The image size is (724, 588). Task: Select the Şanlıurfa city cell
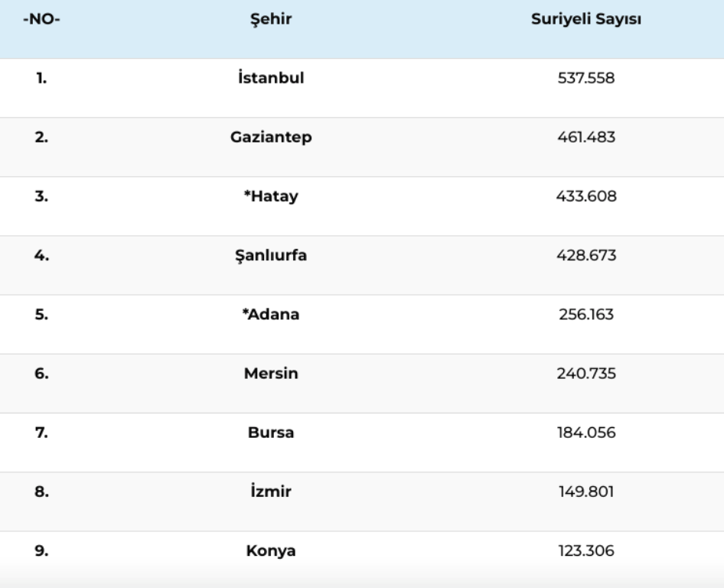click(x=271, y=256)
